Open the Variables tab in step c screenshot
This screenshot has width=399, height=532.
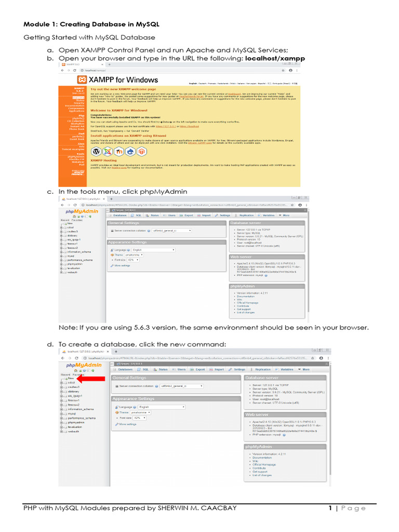point(267,216)
